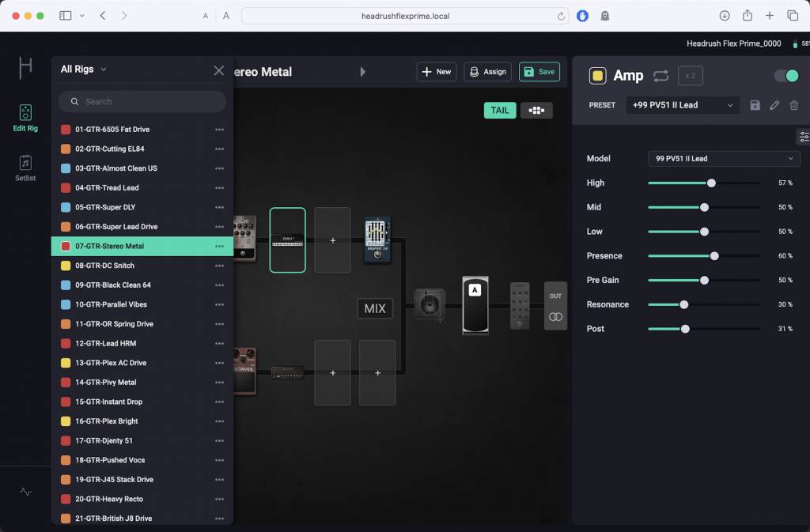Select the Octaves pedal block
The height and width of the screenshot is (532, 810).
(244, 372)
